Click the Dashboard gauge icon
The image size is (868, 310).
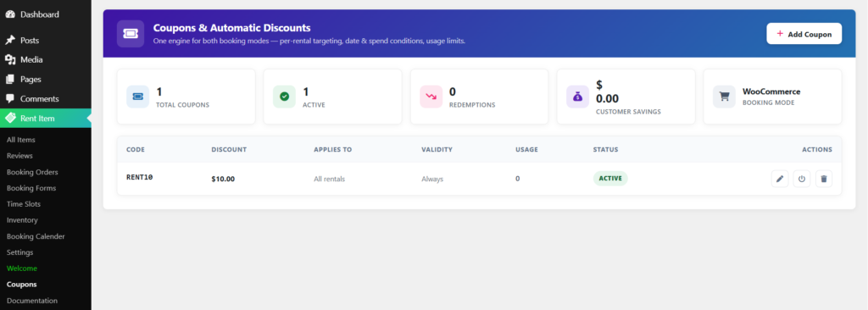point(10,15)
